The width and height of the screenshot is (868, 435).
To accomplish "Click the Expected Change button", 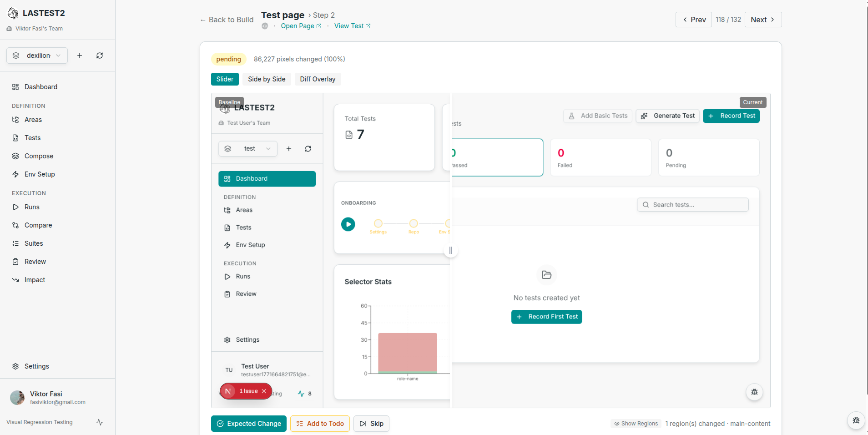I will pos(249,424).
